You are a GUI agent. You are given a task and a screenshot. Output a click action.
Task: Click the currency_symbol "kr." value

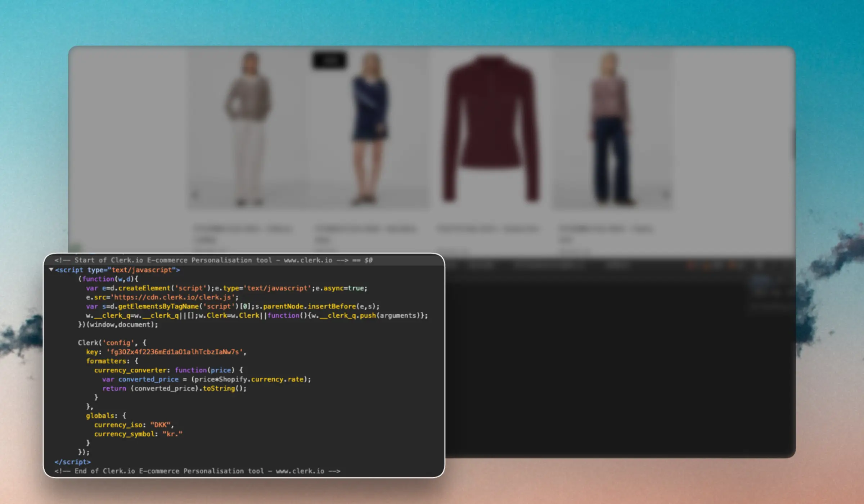(x=172, y=434)
